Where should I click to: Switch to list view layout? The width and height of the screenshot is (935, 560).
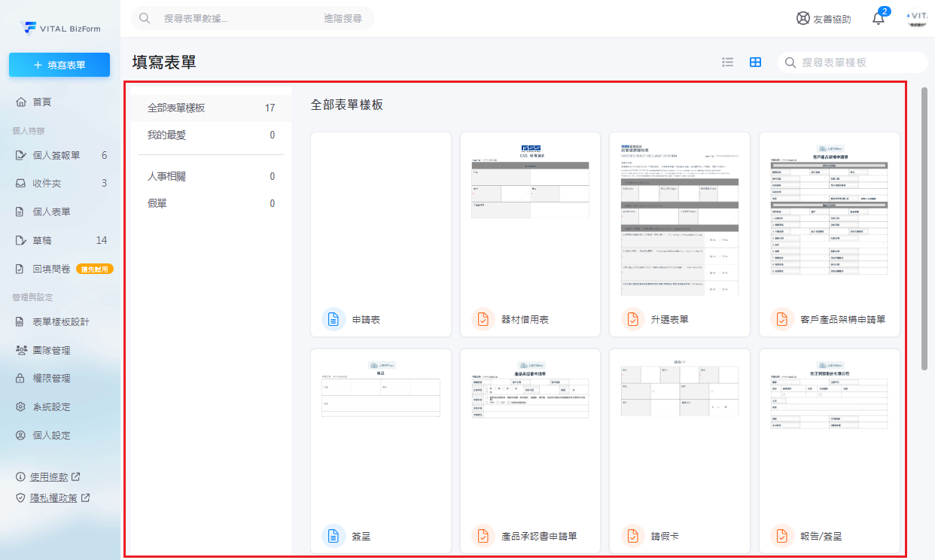(727, 62)
